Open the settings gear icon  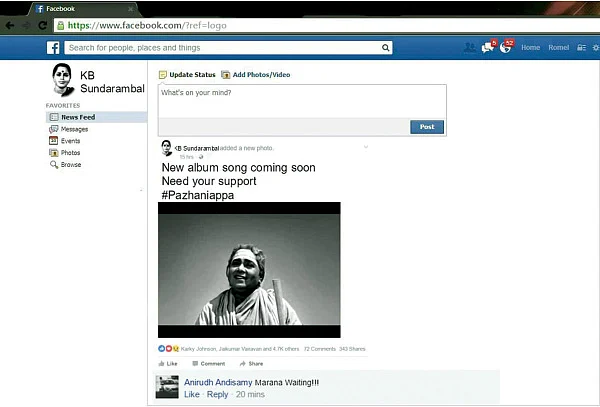pyautogui.click(x=596, y=48)
